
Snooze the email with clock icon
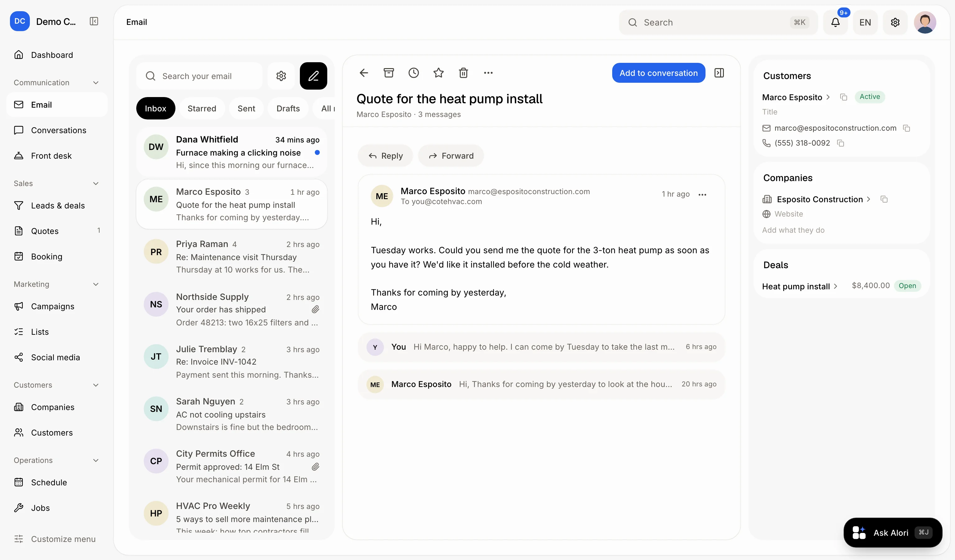413,73
